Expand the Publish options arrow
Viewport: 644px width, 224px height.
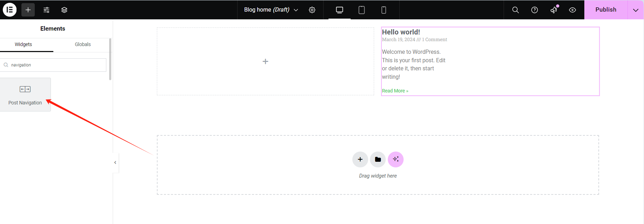coord(636,10)
